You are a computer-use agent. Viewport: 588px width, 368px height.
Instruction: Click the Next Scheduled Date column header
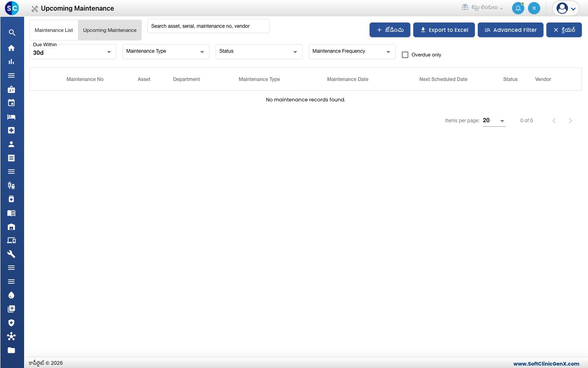pyautogui.click(x=443, y=79)
